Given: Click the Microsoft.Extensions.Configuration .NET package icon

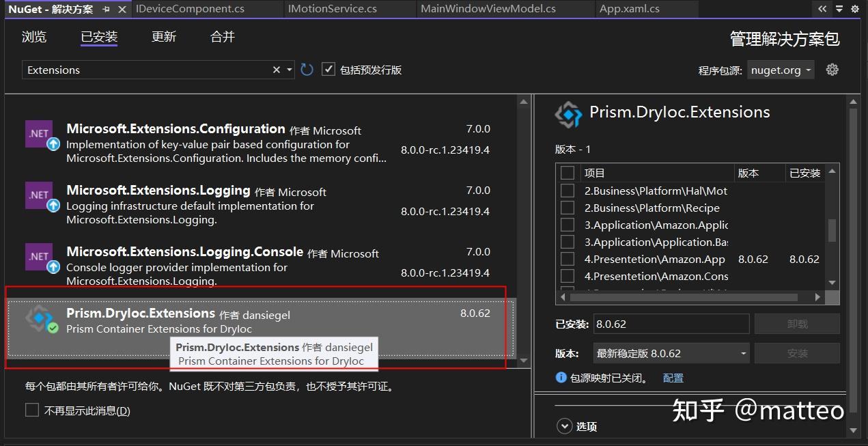Looking at the screenshot, I should [39, 134].
